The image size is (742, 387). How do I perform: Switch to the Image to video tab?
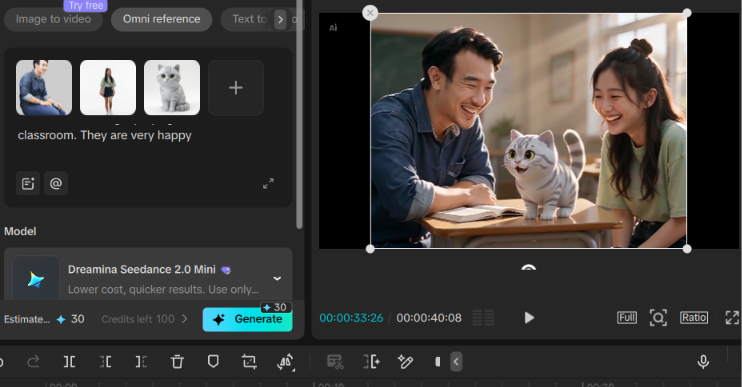pos(53,19)
